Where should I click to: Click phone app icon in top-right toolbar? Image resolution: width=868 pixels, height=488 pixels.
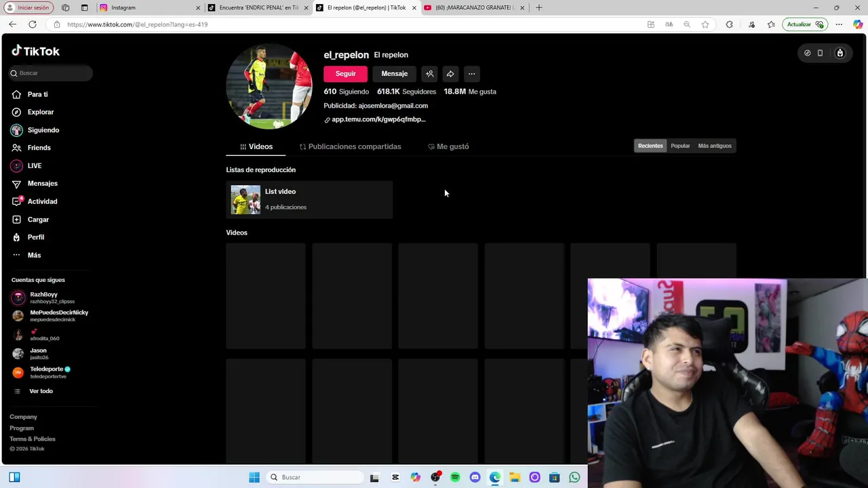point(820,53)
